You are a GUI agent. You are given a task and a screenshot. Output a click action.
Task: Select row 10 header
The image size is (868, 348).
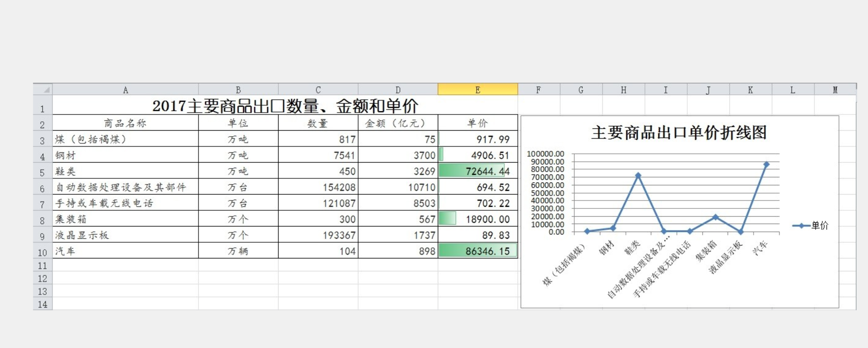(x=42, y=252)
